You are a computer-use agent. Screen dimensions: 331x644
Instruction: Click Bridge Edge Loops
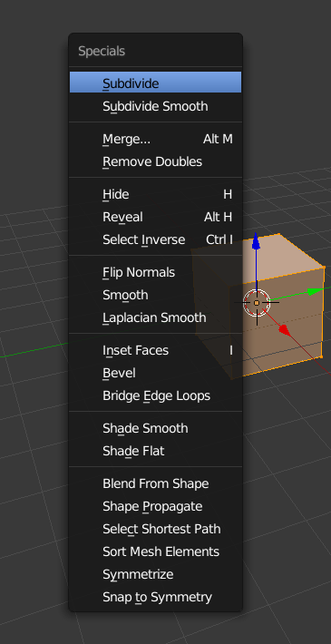tap(155, 395)
